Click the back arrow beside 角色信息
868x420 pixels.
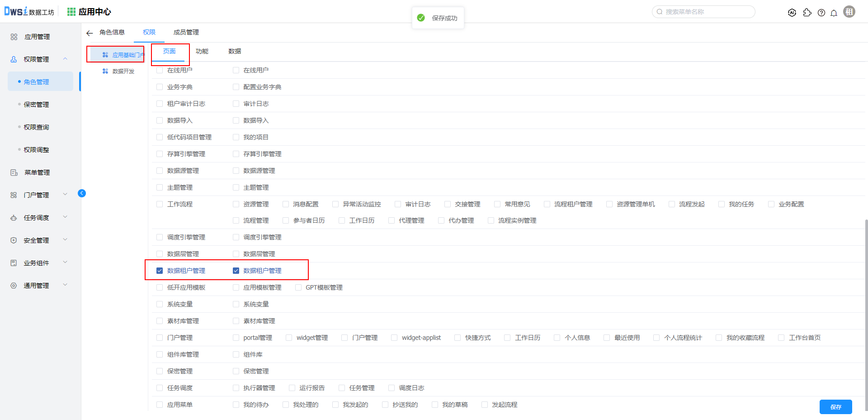90,33
